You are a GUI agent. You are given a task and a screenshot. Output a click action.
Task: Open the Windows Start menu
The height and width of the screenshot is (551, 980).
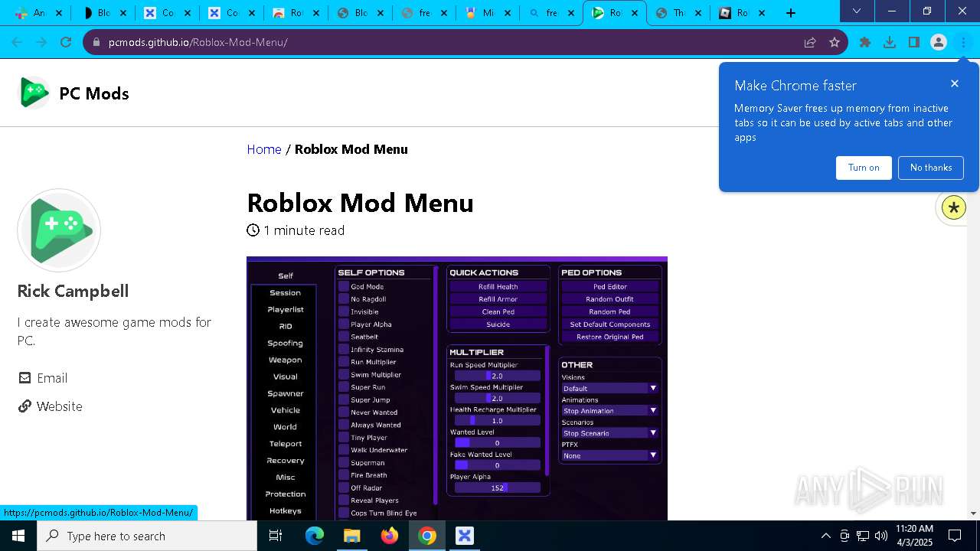click(18, 536)
